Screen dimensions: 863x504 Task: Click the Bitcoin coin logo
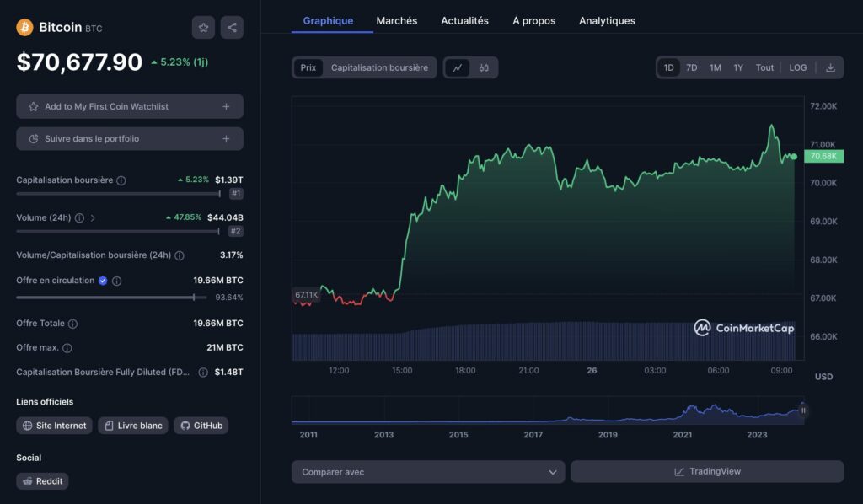(23, 27)
